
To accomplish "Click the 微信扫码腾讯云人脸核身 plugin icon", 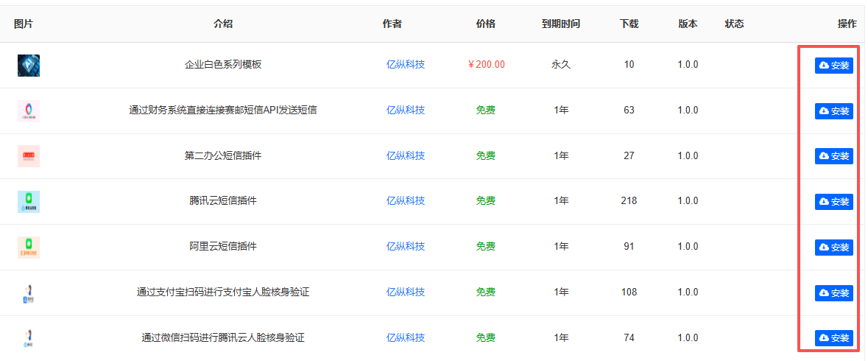I will 29,338.
